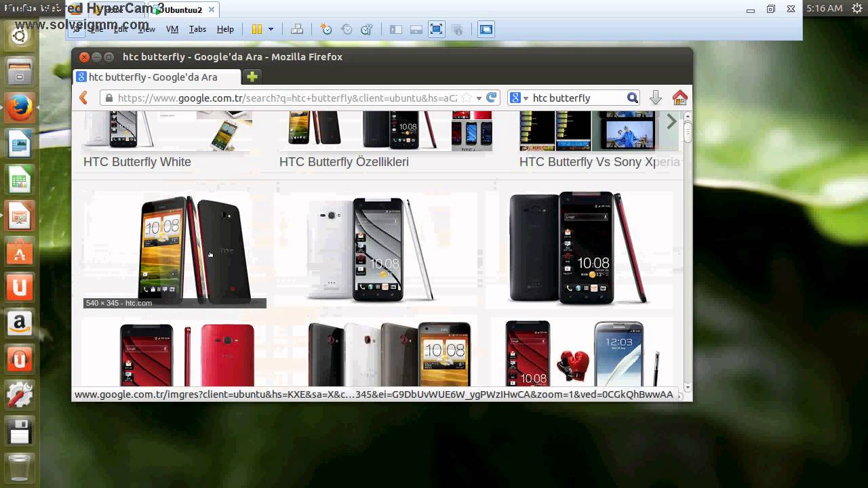This screenshot has height=488, width=868.
Task: Go back in Firefox history
Action: [x=83, y=98]
